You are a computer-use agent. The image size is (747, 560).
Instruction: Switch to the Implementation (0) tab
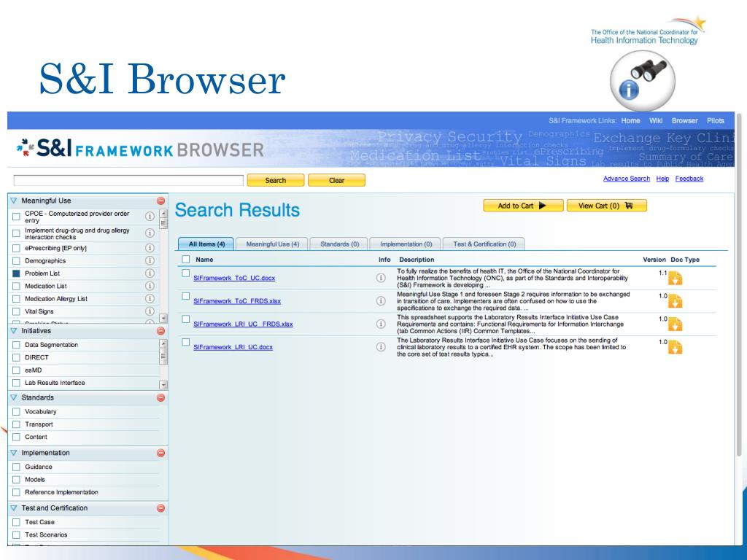(x=406, y=244)
